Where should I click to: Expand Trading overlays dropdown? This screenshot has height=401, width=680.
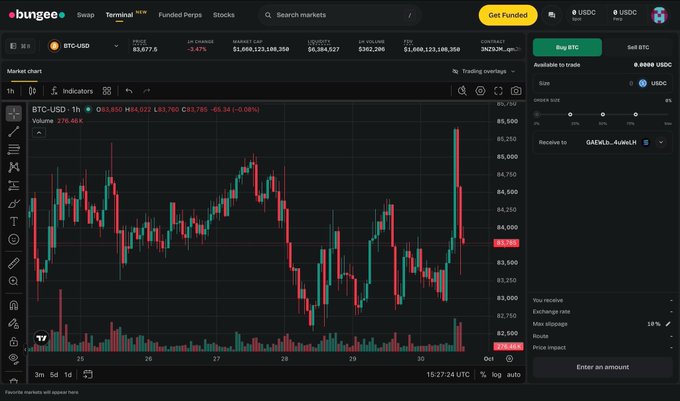(x=484, y=71)
